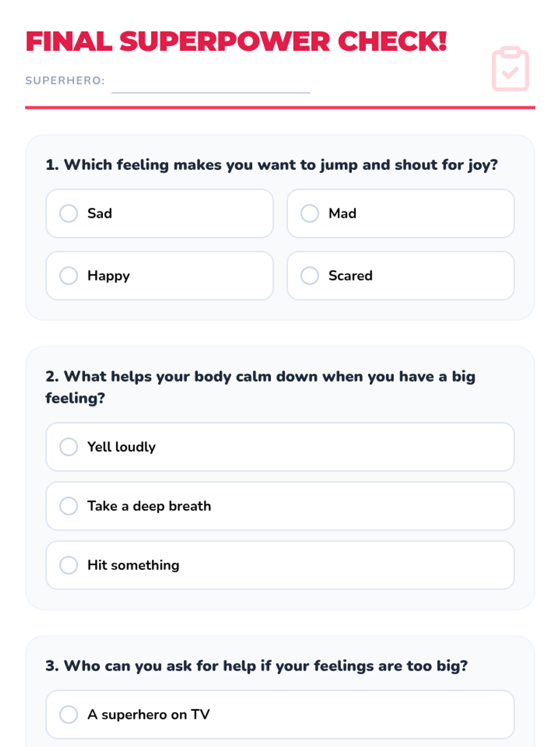Click the red divider line under header

tap(280, 107)
